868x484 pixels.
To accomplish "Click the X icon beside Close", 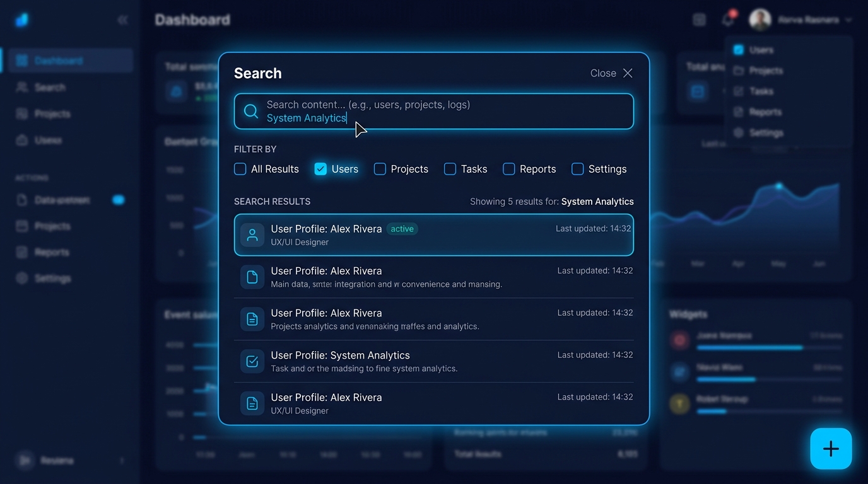I will [x=628, y=73].
